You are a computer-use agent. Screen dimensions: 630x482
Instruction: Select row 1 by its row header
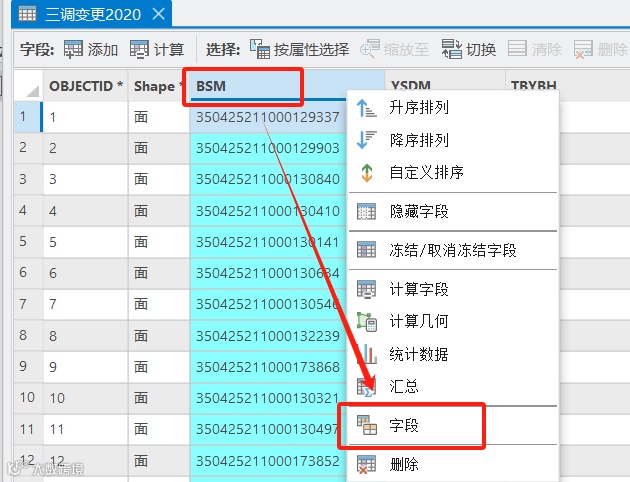[27, 117]
